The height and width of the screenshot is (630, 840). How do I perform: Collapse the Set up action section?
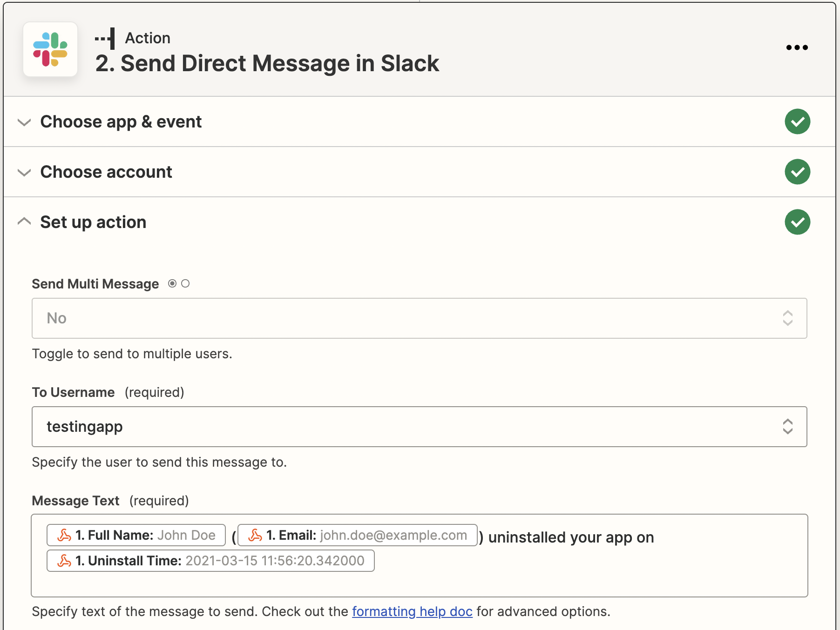pos(24,221)
